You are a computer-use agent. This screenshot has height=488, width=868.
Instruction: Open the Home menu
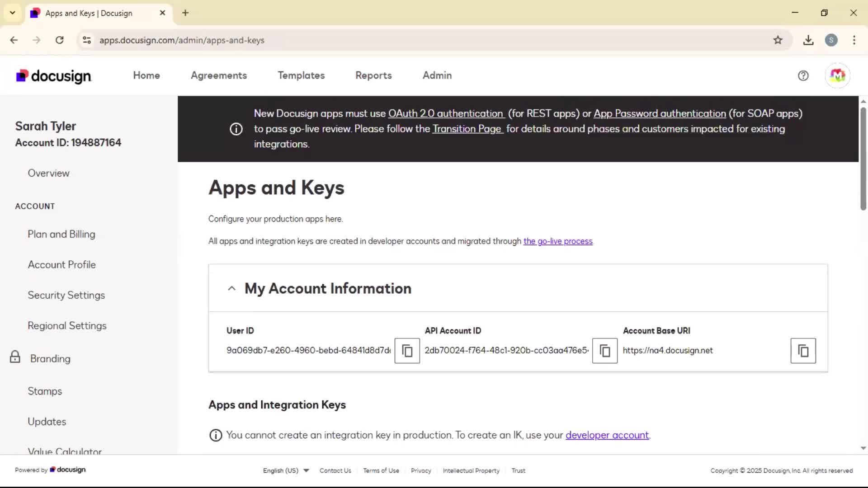pyautogui.click(x=146, y=75)
